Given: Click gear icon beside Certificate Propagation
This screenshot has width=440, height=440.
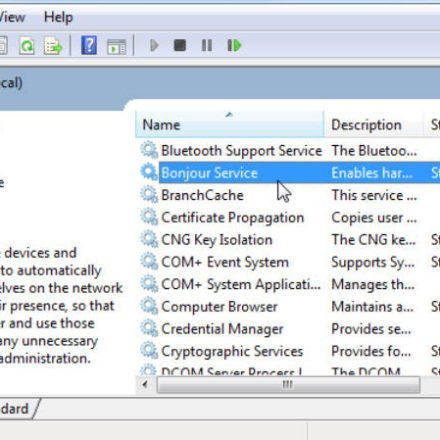Looking at the screenshot, I should point(149,217).
